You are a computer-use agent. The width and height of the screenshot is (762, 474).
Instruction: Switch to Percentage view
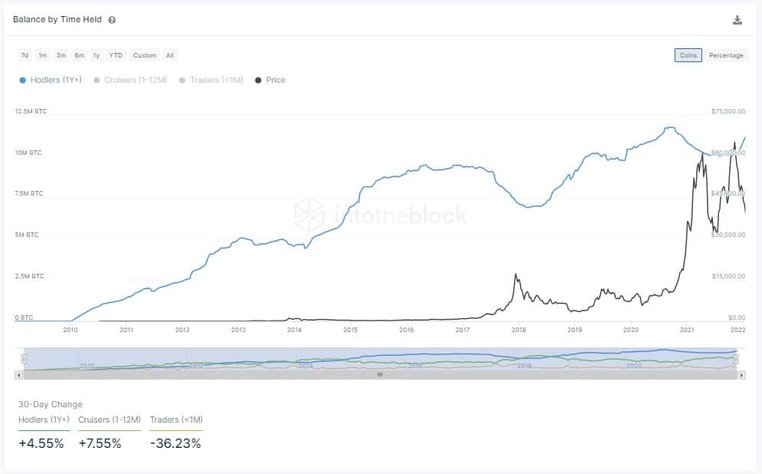pyautogui.click(x=726, y=56)
